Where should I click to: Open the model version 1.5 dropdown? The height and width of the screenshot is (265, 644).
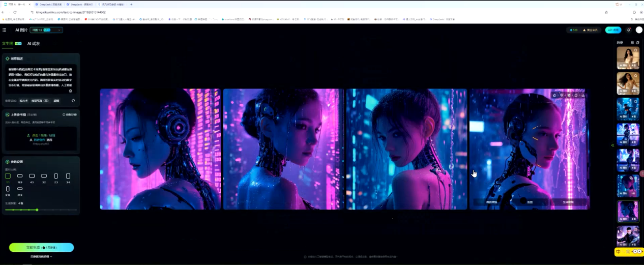pyautogui.click(x=46, y=30)
